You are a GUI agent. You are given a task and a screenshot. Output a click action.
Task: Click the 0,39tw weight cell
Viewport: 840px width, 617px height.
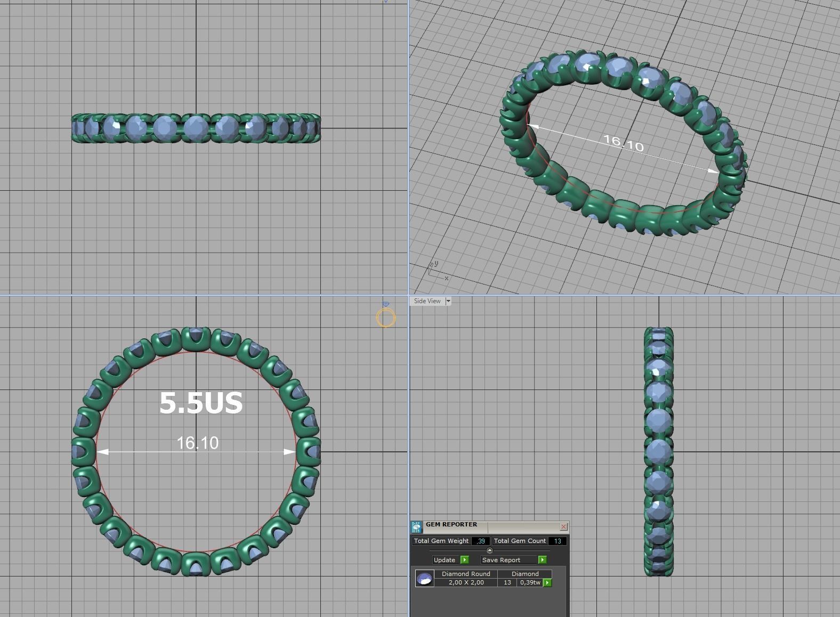tap(530, 582)
